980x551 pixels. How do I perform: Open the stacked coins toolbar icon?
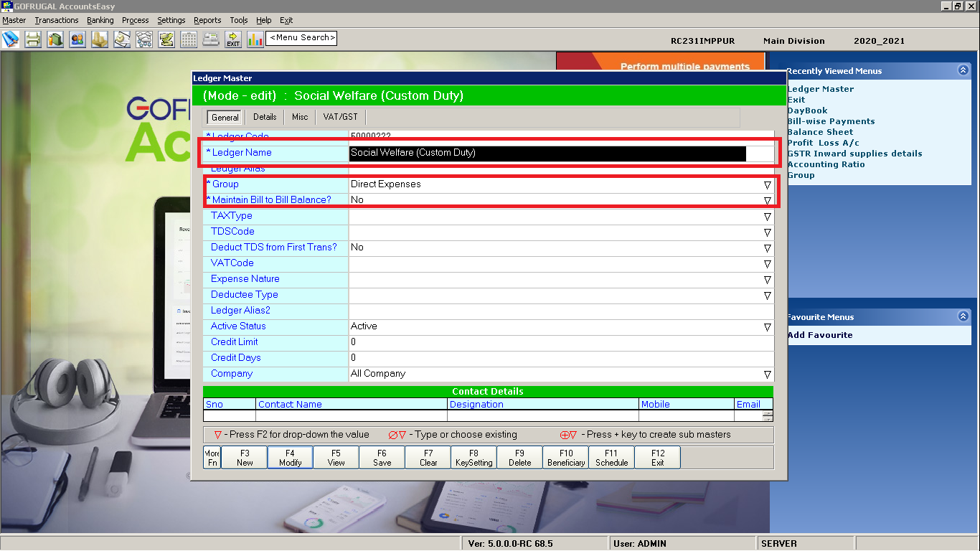tap(100, 39)
